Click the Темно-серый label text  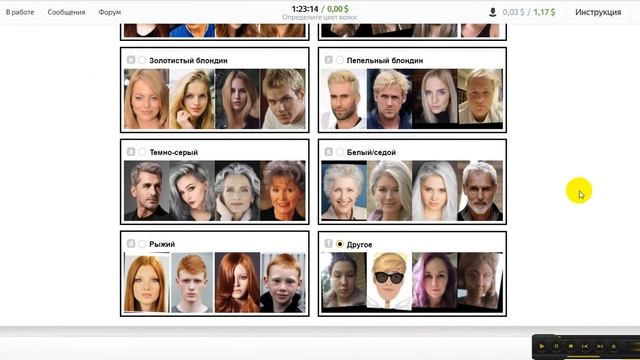pos(173,152)
